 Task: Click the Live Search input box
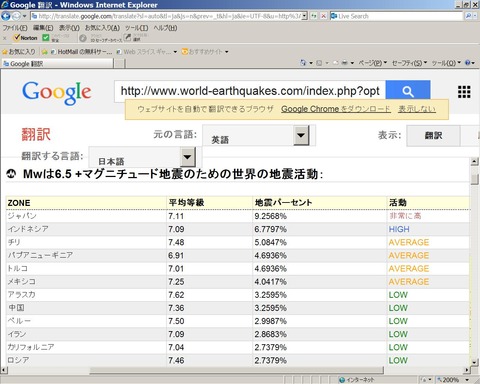click(397, 16)
